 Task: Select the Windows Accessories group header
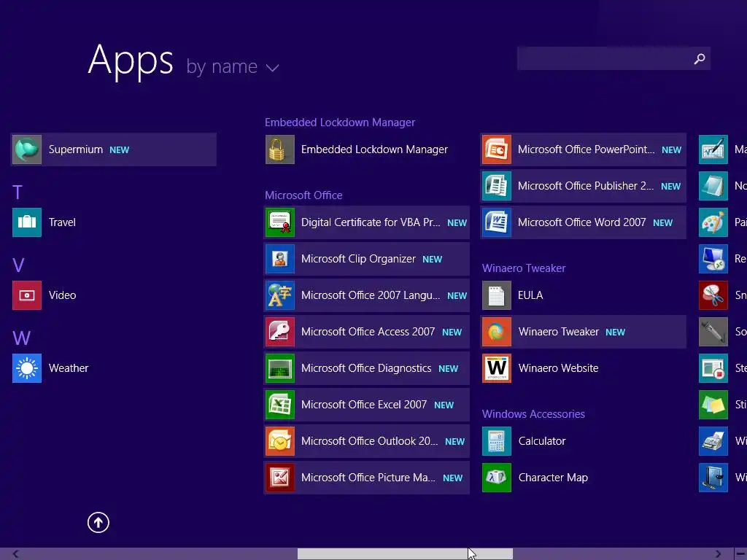(x=533, y=414)
